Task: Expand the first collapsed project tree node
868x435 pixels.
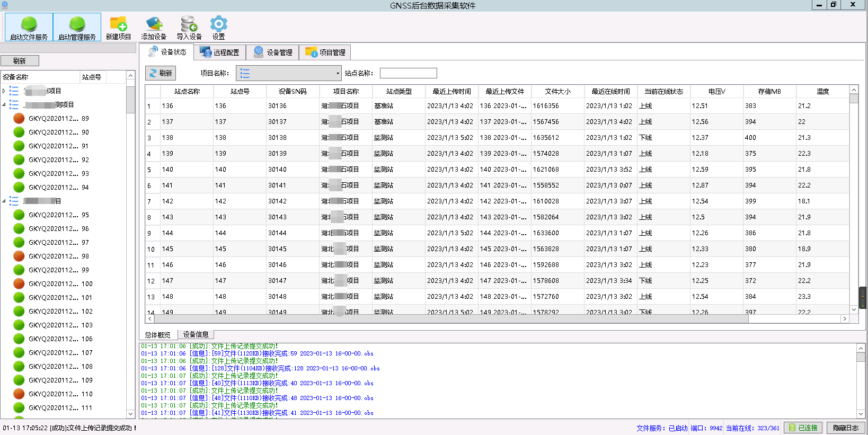Action: point(4,91)
